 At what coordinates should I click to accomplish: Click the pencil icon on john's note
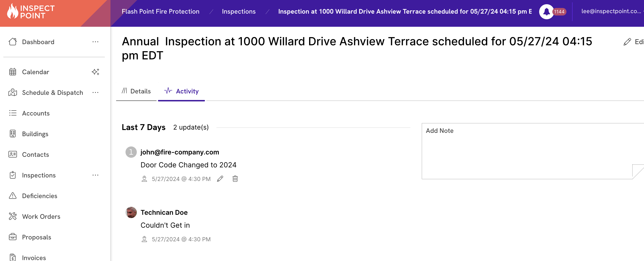click(220, 179)
